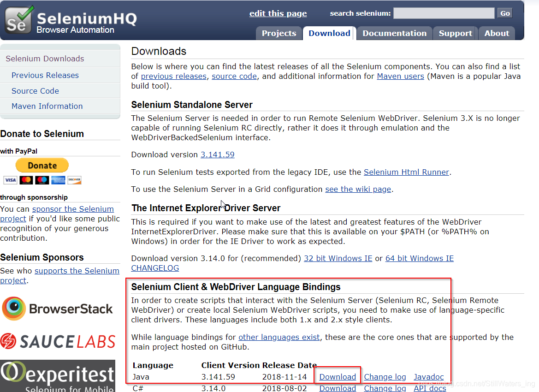Download Selenium Server version 3.141.59
Image resolution: width=539 pixels, height=392 pixels.
pos(217,155)
